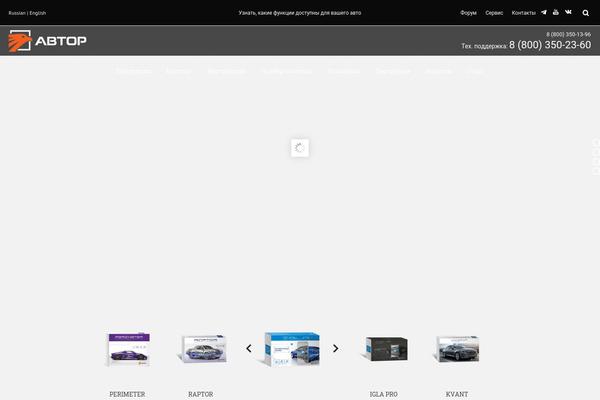Open the Контакты link
Viewport: 600px width, 400px height.
point(523,13)
